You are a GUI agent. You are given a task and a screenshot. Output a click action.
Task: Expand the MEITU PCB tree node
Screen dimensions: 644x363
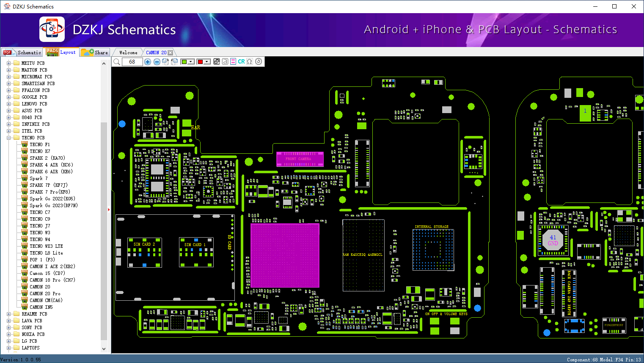(8, 63)
